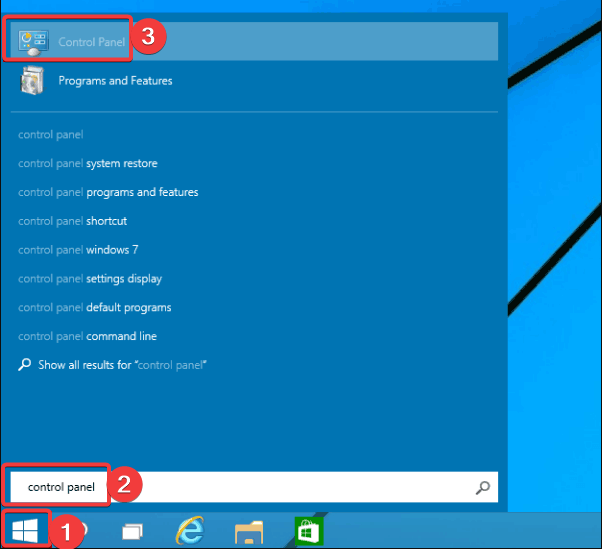Image resolution: width=602 pixels, height=549 pixels.
Task: Select the plain 'control panel' suggestion
Action: pyautogui.click(x=51, y=135)
